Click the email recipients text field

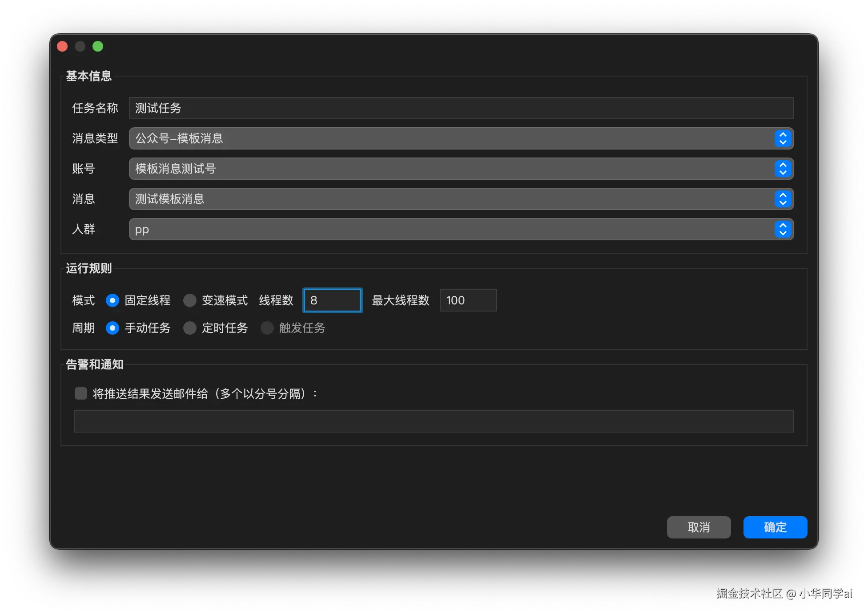[x=434, y=421]
